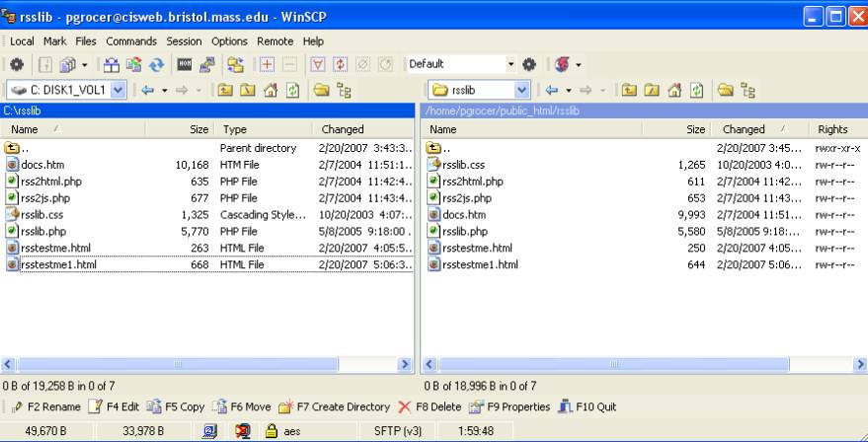Click the Invert Selection toolbar icon
The image size is (868, 442).
click(340, 65)
